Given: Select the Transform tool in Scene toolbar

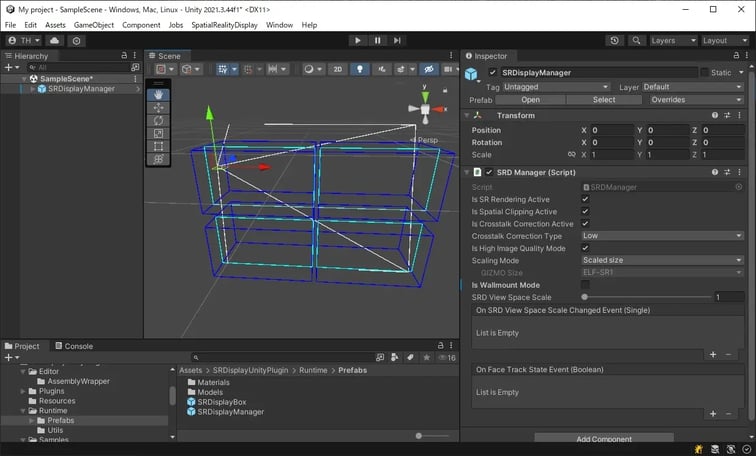Looking at the screenshot, I should [x=158, y=159].
